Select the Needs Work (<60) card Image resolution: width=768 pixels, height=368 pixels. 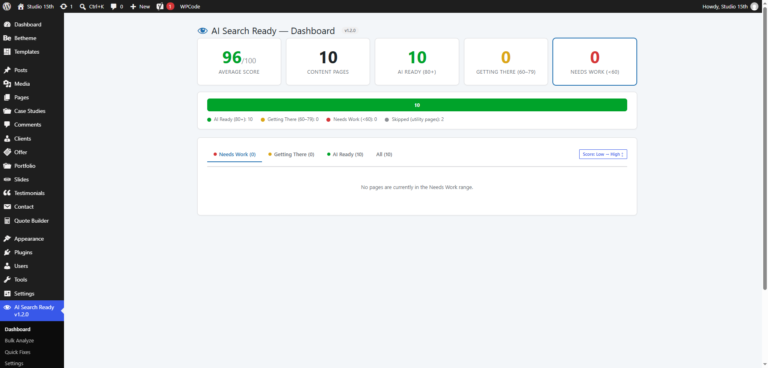595,62
